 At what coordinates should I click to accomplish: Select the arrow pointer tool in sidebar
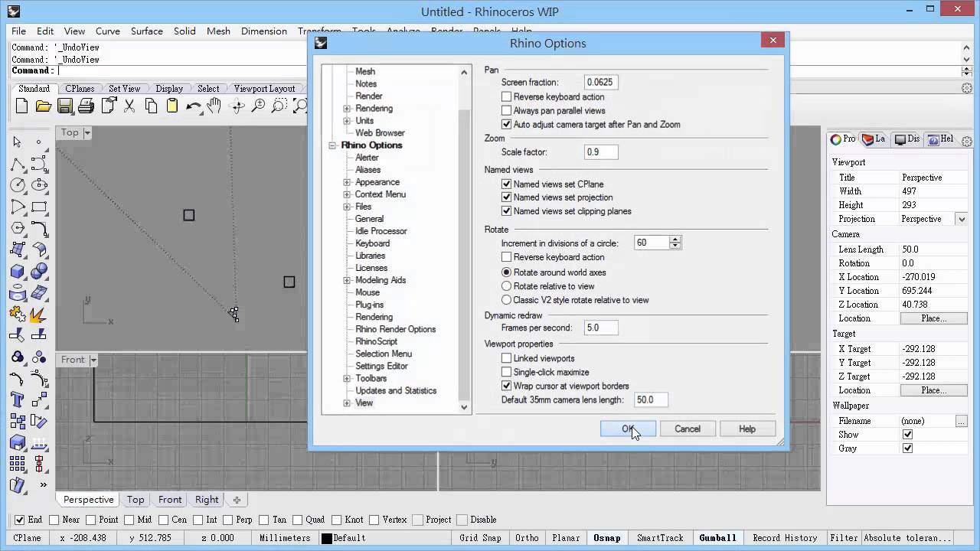pos(17,142)
